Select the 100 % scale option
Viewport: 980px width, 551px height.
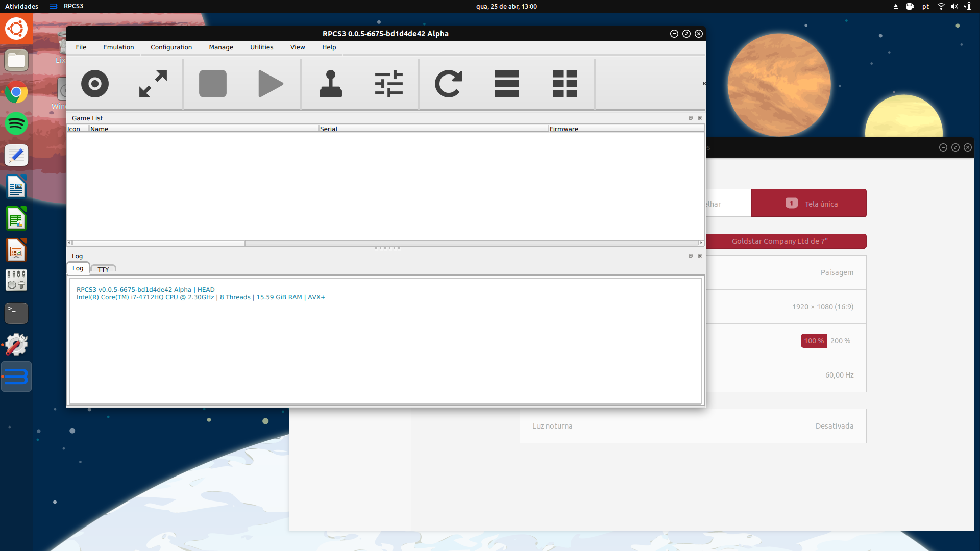point(814,341)
